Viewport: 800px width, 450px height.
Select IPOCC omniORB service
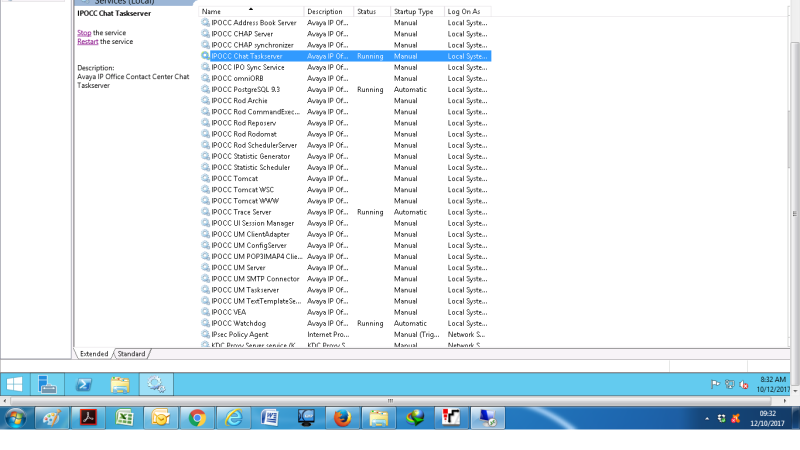[345, 79]
